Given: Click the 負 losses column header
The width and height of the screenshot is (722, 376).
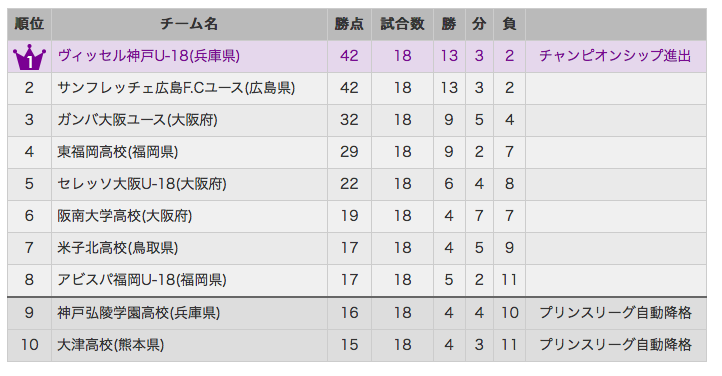Looking at the screenshot, I should tap(509, 24).
